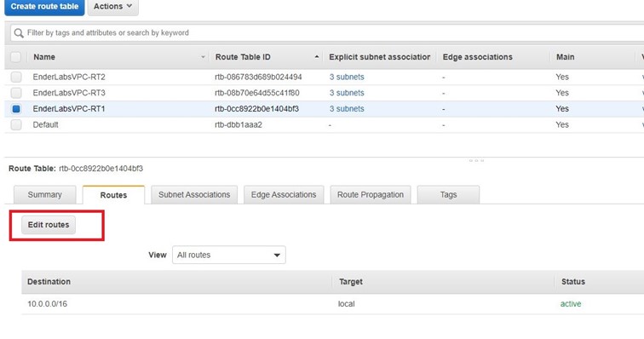Open the Edge Associations tab
Screen dimensions: 644x339
click(284, 195)
